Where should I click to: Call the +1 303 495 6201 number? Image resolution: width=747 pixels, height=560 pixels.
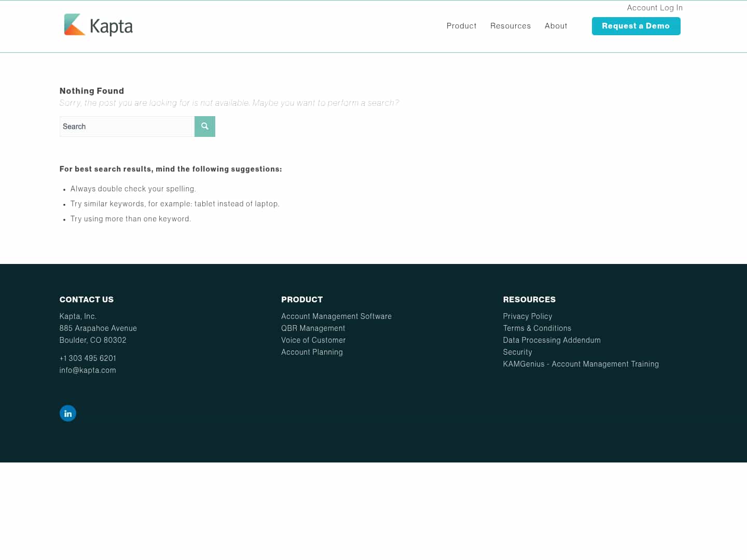click(88, 358)
